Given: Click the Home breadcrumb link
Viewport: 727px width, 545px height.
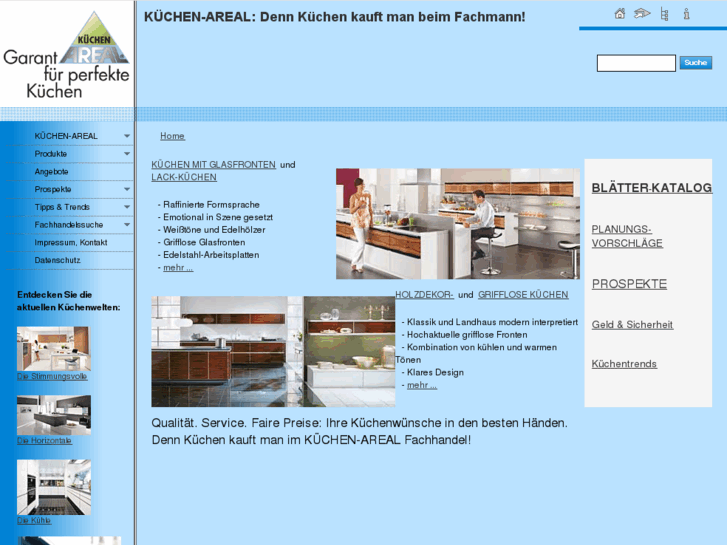Looking at the screenshot, I should click(172, 136).
